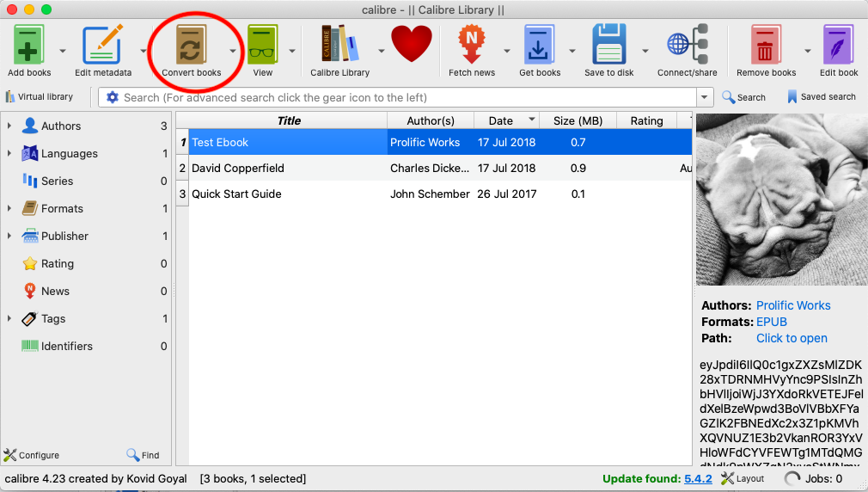Click the Calibre Library bookshelf icon
Screen dimensions: 868x492
339,45
